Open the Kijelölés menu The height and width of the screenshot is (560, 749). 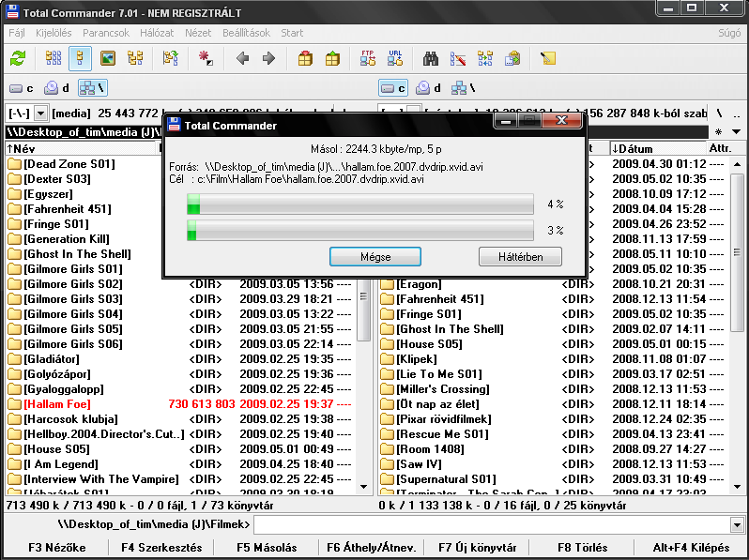tap(53, 33)
